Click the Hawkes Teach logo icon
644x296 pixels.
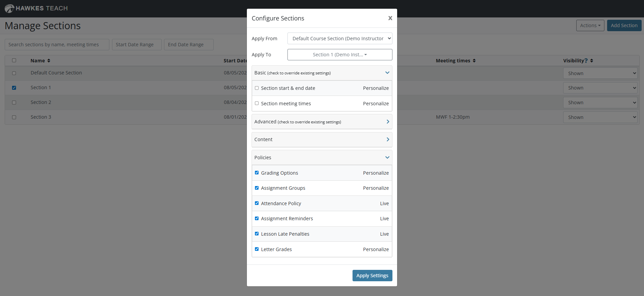[x=9, y=8]
